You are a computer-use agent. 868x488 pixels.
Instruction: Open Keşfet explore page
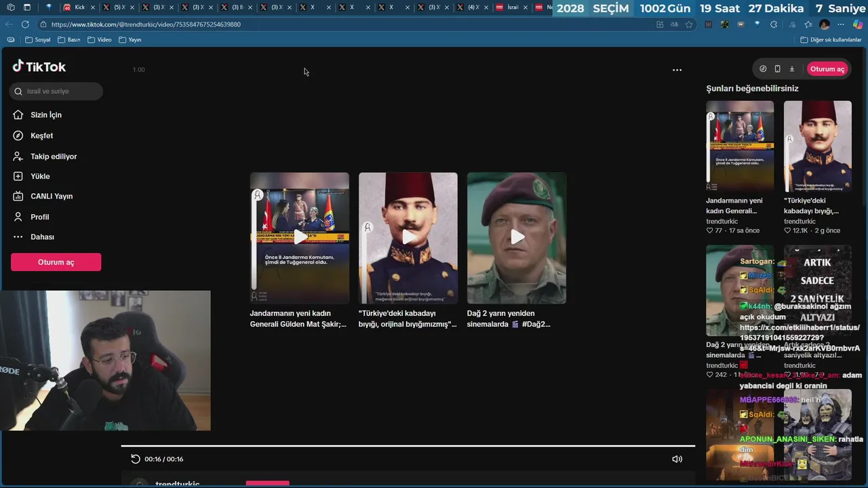33,136
